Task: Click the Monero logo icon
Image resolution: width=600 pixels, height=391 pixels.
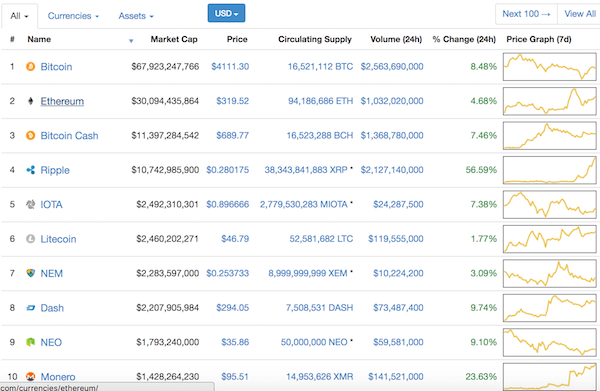Action: [x=31, y=376]
